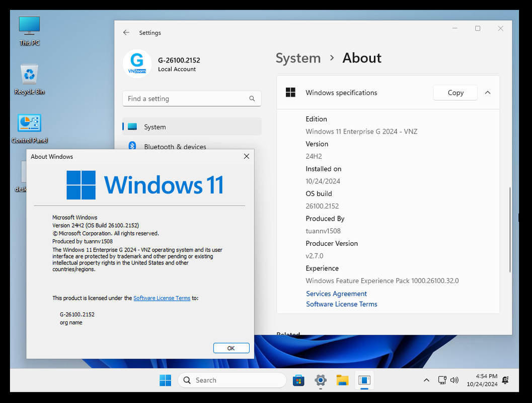Click the Edition value Windows 11 Enterprise G 2024 - VNZ

[361, 131]
